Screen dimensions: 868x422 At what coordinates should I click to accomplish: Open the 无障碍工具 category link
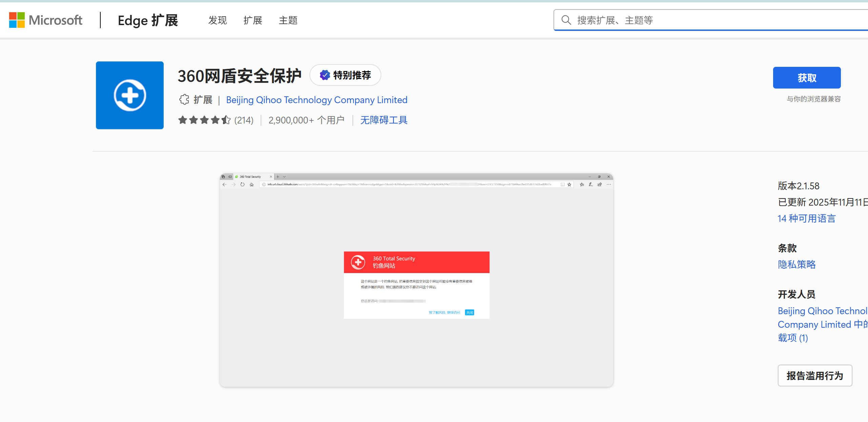[x=384, y=120]
